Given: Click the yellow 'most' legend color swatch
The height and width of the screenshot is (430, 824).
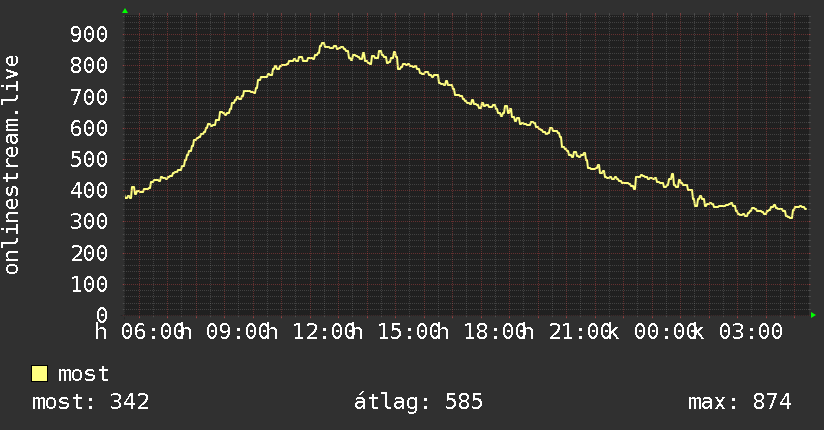Looking at the screenshot, I should 39,374.
